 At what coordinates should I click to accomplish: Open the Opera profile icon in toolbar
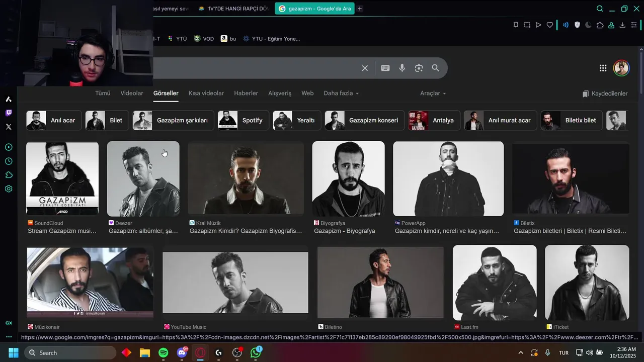(x=611, y=25)
